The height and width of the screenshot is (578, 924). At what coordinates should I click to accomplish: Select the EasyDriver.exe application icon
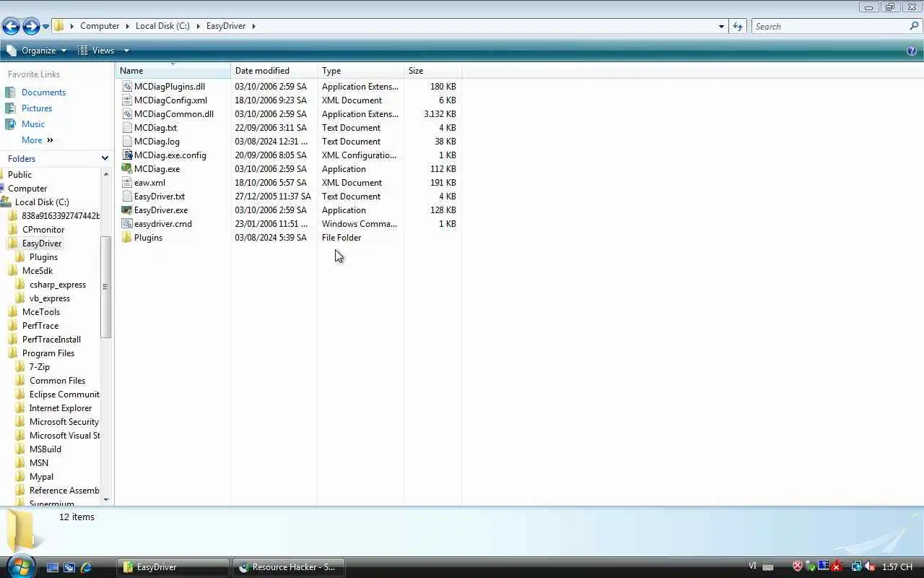(x=127, y=210)
